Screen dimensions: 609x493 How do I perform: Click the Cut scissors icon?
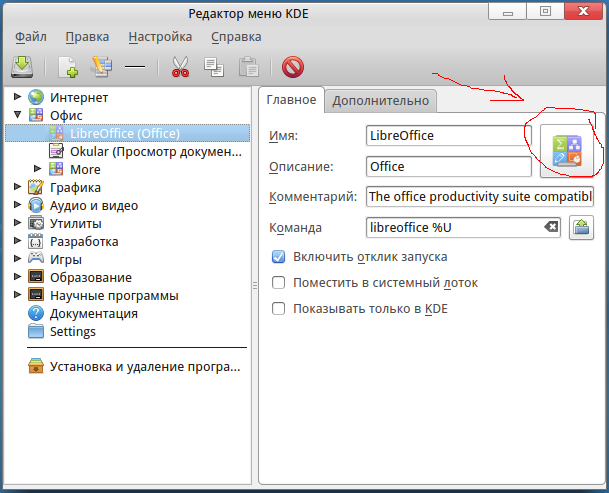[x=181, y=67]
